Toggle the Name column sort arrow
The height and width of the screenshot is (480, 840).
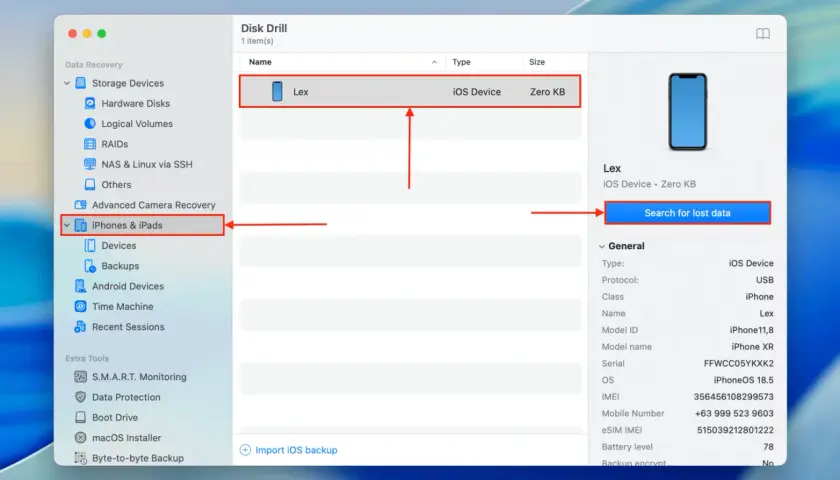[434, 63]
